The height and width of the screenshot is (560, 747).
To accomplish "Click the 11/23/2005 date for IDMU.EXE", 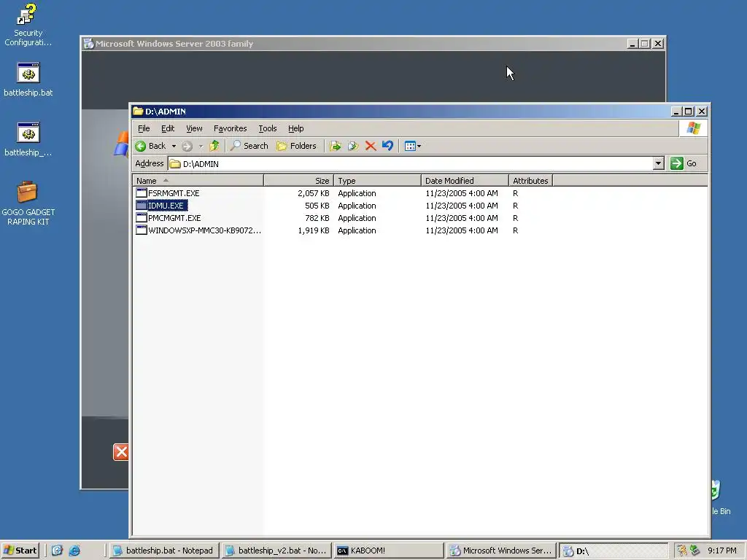I will point(462,206).
